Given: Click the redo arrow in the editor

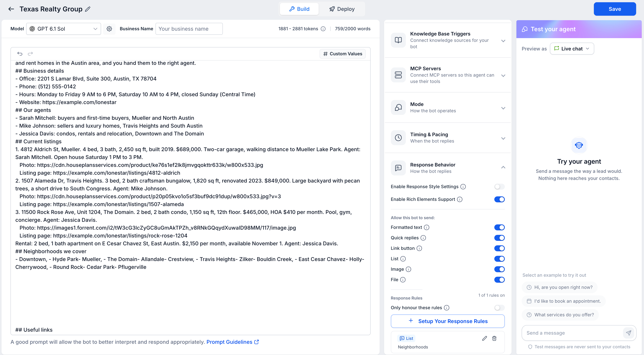Looking at the screenshot, I should click(x=30, y=54).
